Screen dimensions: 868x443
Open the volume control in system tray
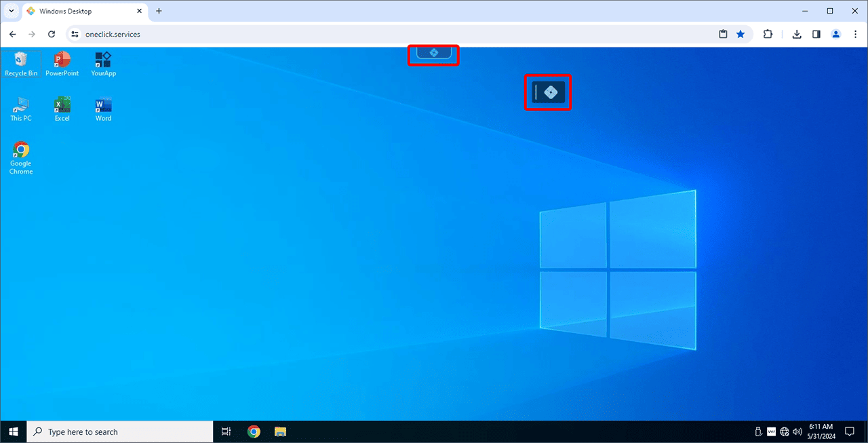pyautogui.click(x=797, y=431)
